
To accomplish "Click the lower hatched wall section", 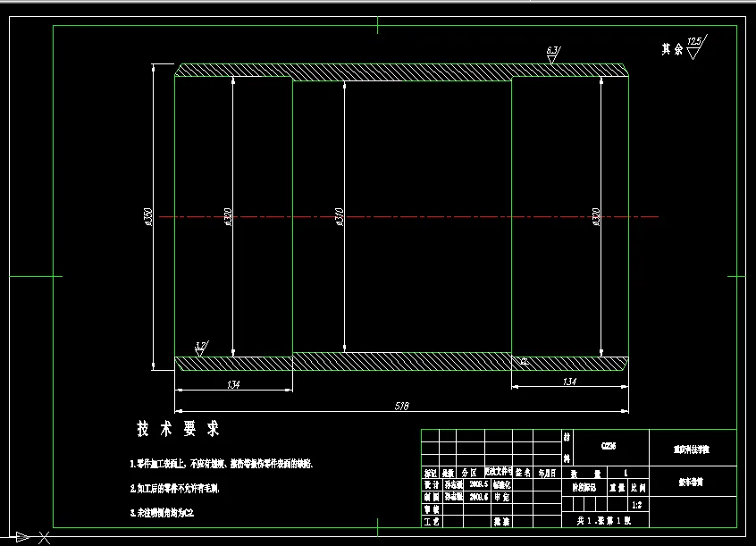I will click(x=401, y=362).
